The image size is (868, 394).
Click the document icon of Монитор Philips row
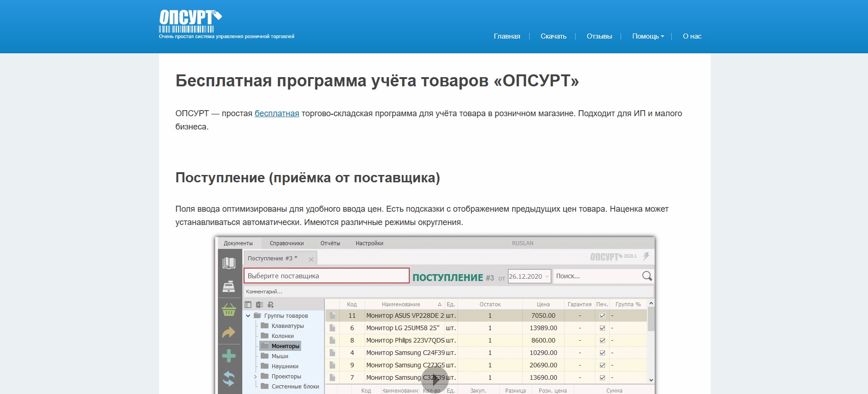332,340
